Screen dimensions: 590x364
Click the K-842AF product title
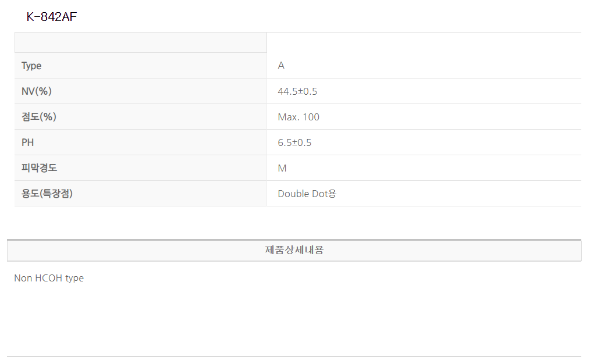coord(52,17)
